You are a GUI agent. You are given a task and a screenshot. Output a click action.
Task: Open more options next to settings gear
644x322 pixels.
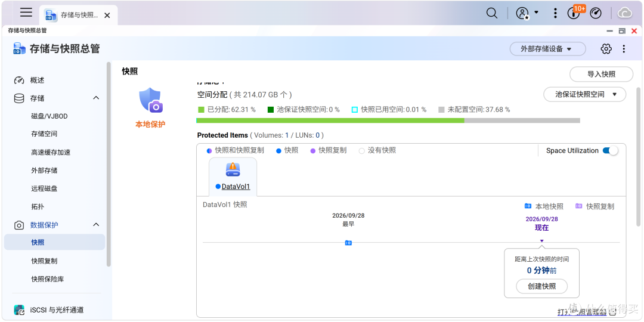point(624,49)
